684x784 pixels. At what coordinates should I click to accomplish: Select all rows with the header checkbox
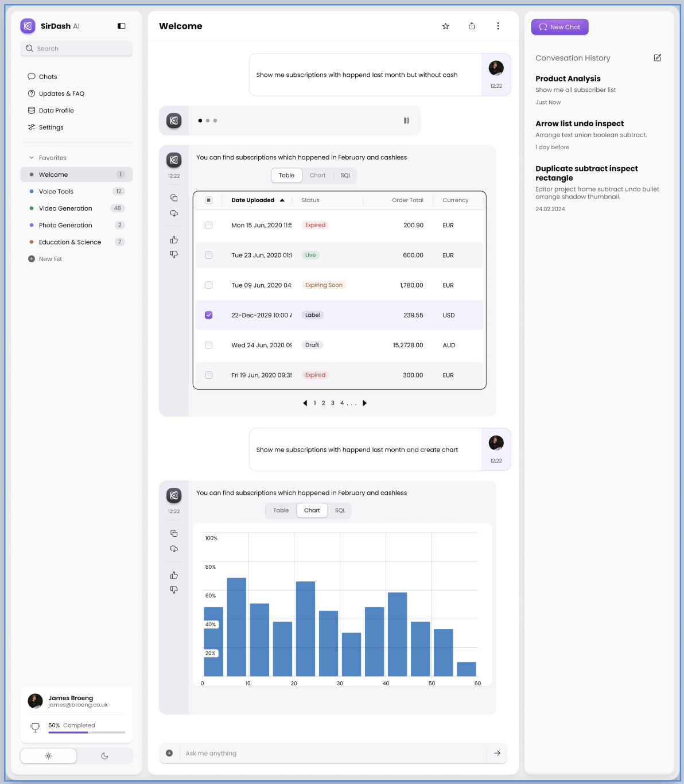coord(208,200)
